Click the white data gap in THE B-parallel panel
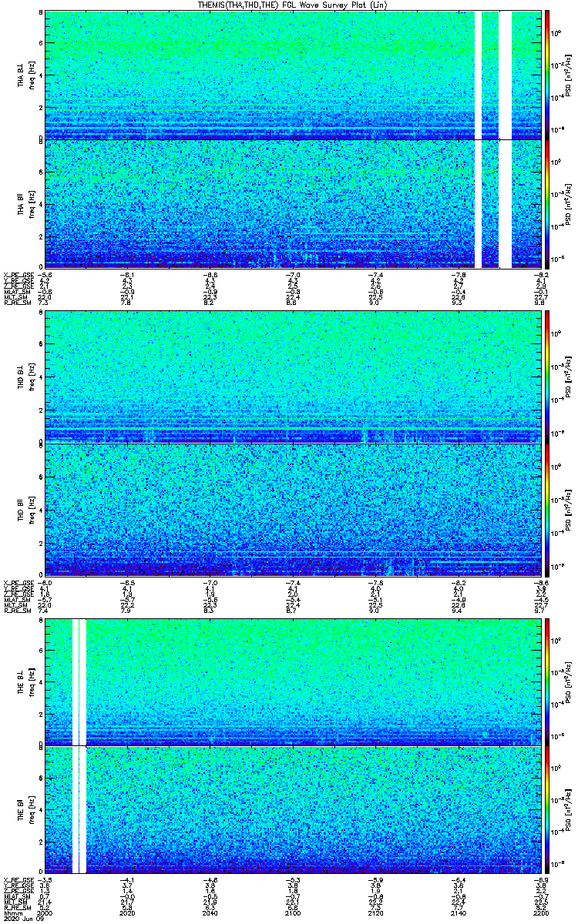578x924 pixels. click(x=79, y=809)
